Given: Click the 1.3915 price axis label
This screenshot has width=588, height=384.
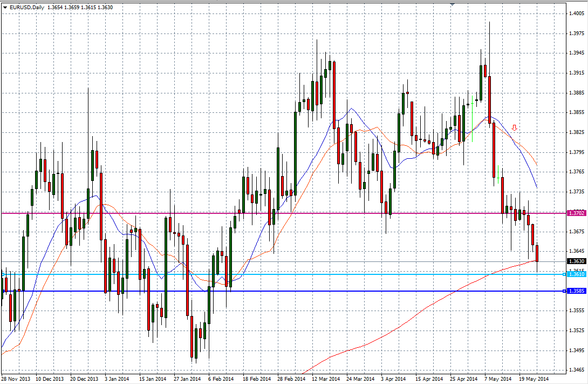Looking at the screenshot, I should (x=576, y=73).
